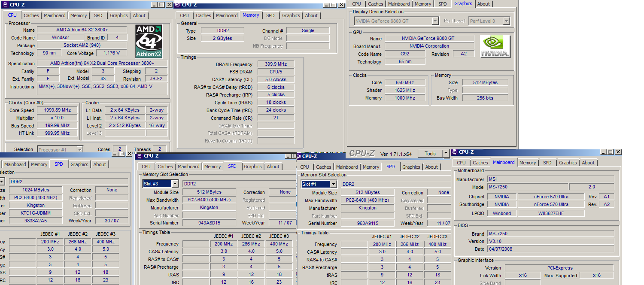Screen dimensions: 644x285
Task: Switch to Caches tab in processor window
Action: pyautogui.click(x=31, y=15)
